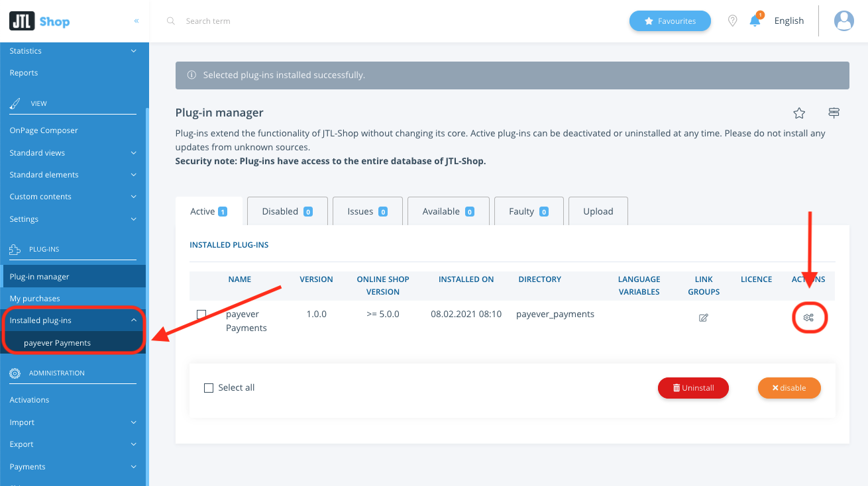Expand the Import submenu
The height and width of the screenshot is (486, 868).
(x=73, y=422)
